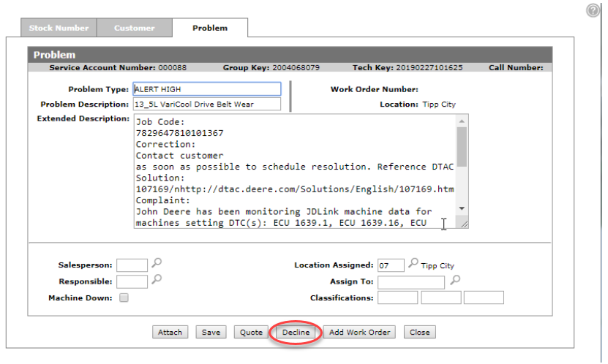Open the Customer tab
Screen dimensions: 608x364
[134, 28]
